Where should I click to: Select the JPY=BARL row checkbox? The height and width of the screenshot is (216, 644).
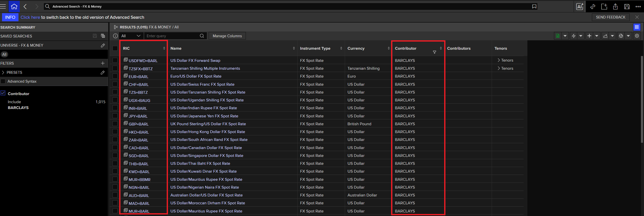tap(115, 116)
